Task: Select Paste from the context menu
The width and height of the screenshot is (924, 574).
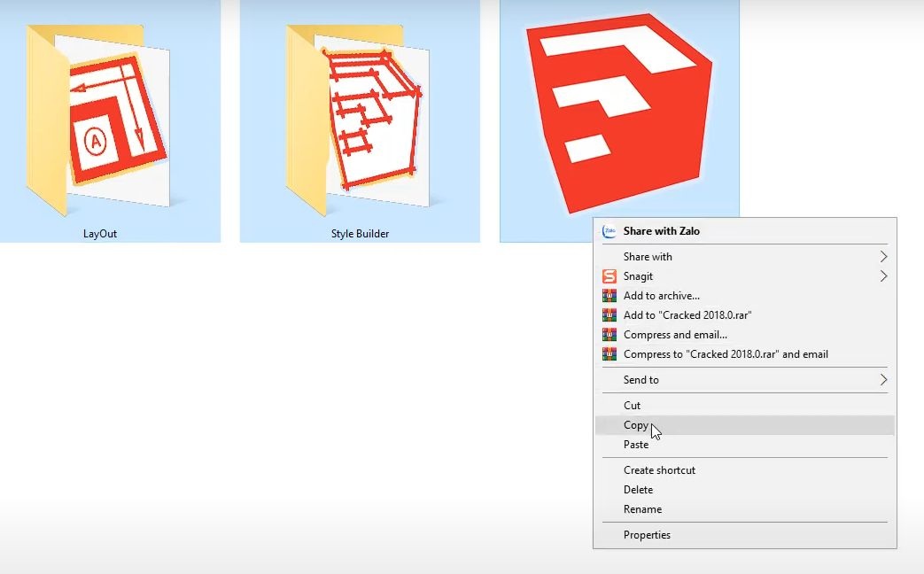Action: [745, 445]
